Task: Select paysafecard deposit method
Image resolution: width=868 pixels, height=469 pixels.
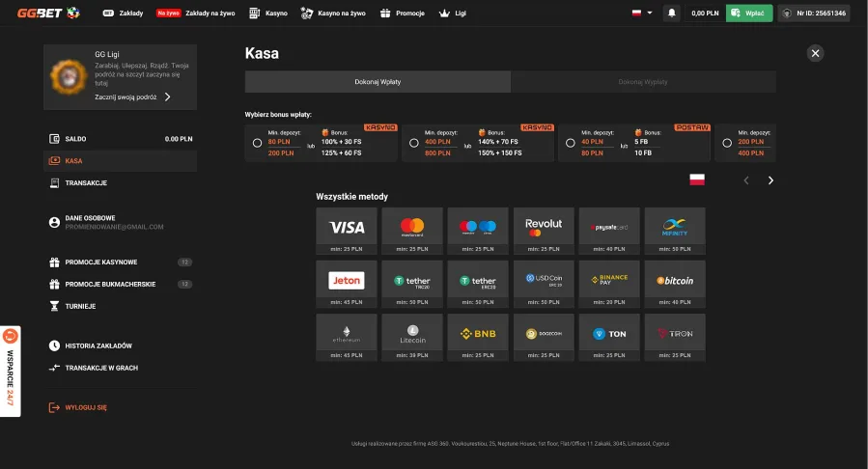Action: (609, 231)
